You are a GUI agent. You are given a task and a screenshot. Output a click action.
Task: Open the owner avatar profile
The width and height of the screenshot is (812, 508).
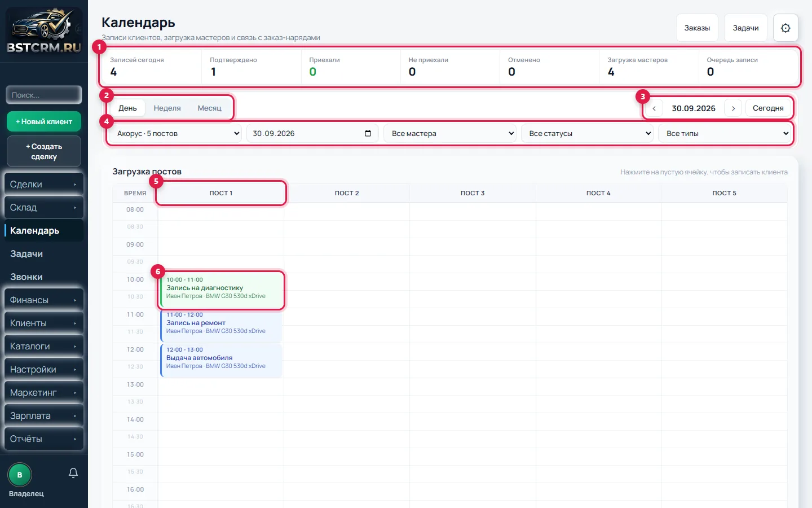20,475
